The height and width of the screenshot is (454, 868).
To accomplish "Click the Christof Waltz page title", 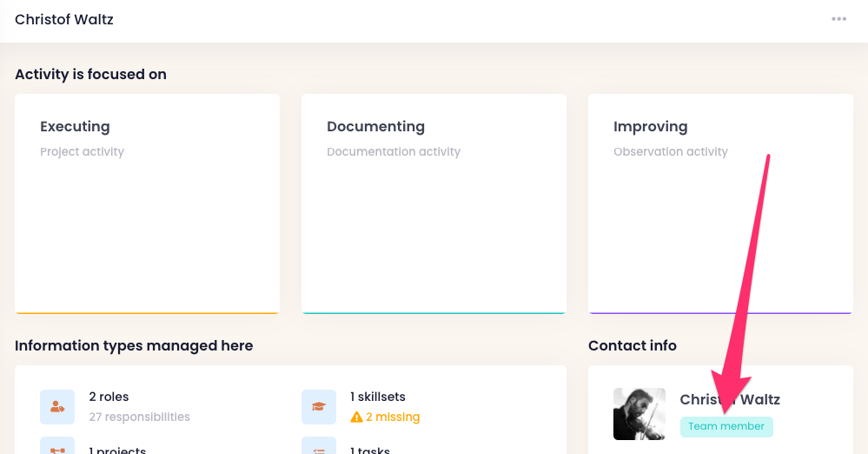I will point(64,19).
